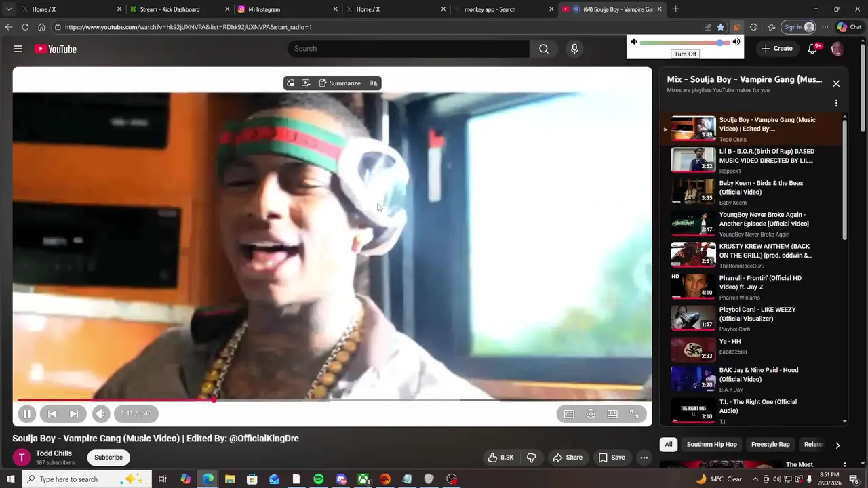Open Spotify from the taskbar
This screenshot has width=868, height=488.
(x=319, y=479)
